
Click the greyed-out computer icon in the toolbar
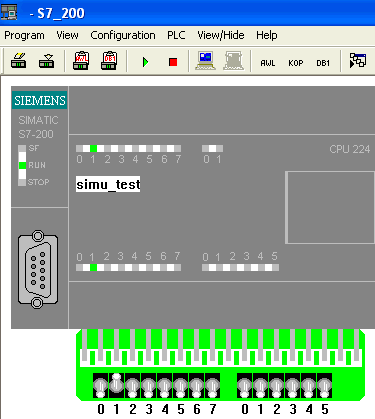coord(233,61)
